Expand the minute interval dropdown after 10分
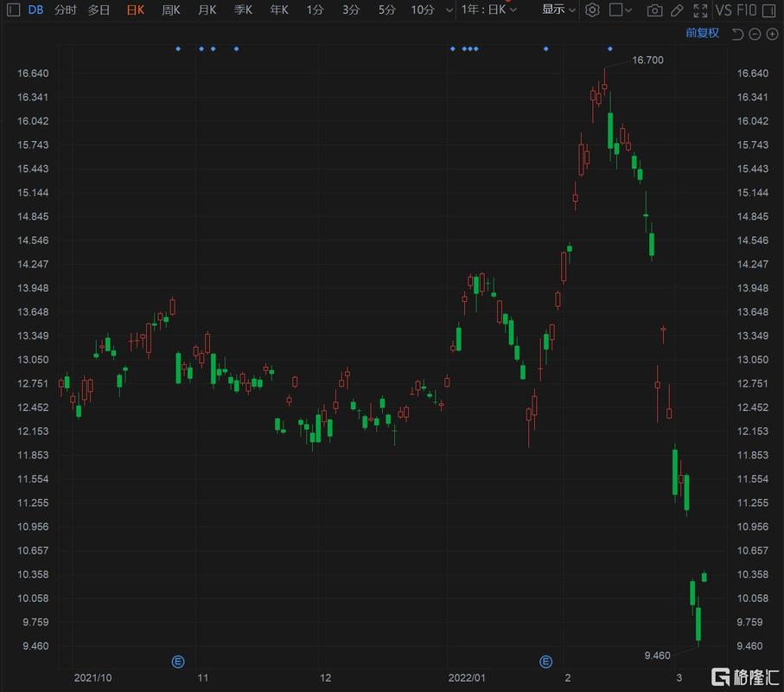Viewport: 784px width, 692px height. pyautogui.click(x=448, y=10)
